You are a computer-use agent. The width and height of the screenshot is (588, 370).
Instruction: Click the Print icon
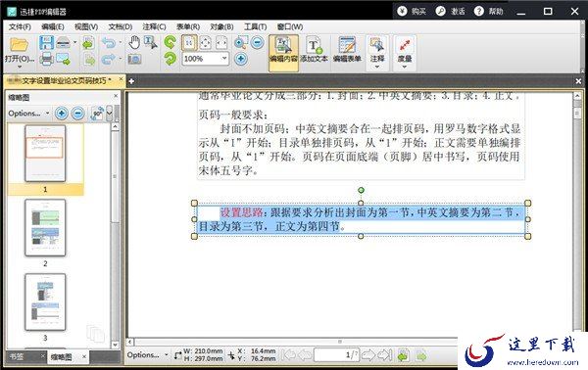46,59
